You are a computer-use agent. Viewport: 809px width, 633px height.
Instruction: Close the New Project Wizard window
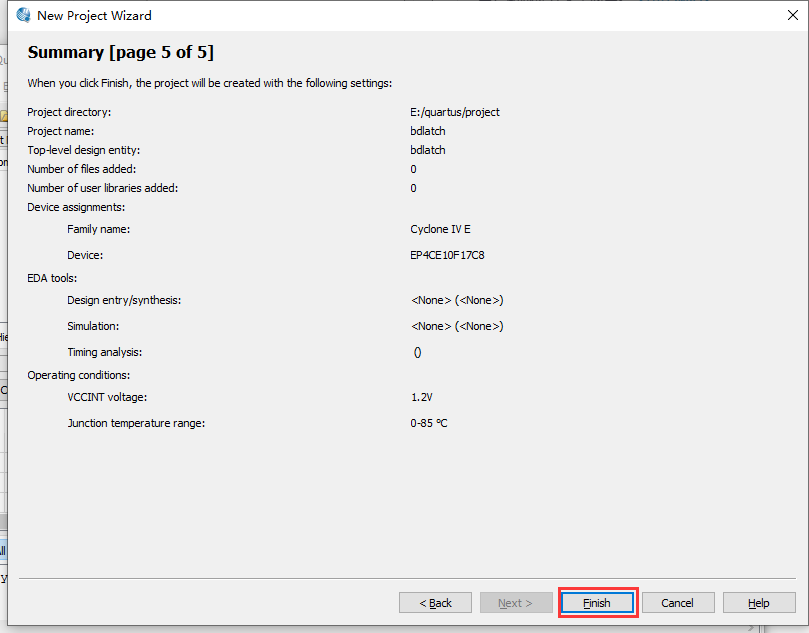792,15
